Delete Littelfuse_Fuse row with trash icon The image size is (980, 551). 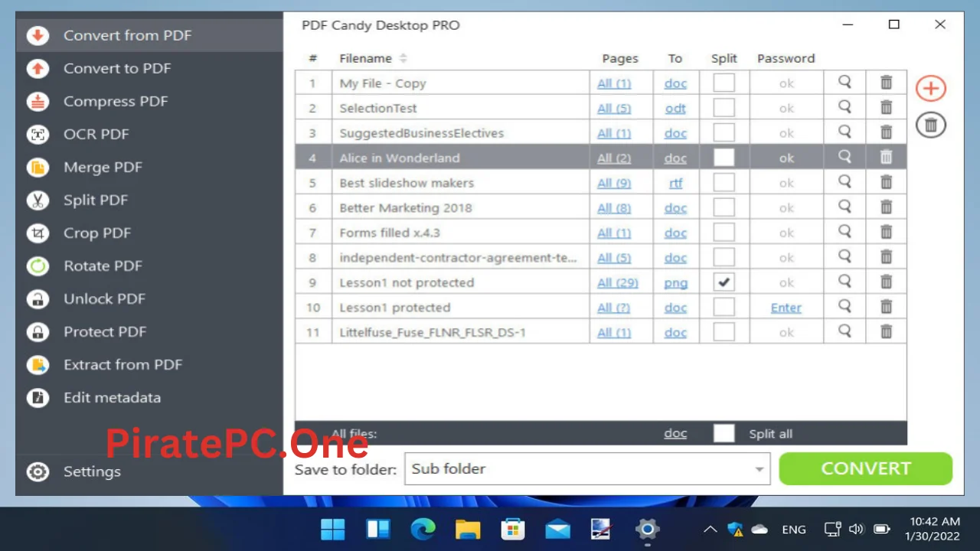pos(886,331)
